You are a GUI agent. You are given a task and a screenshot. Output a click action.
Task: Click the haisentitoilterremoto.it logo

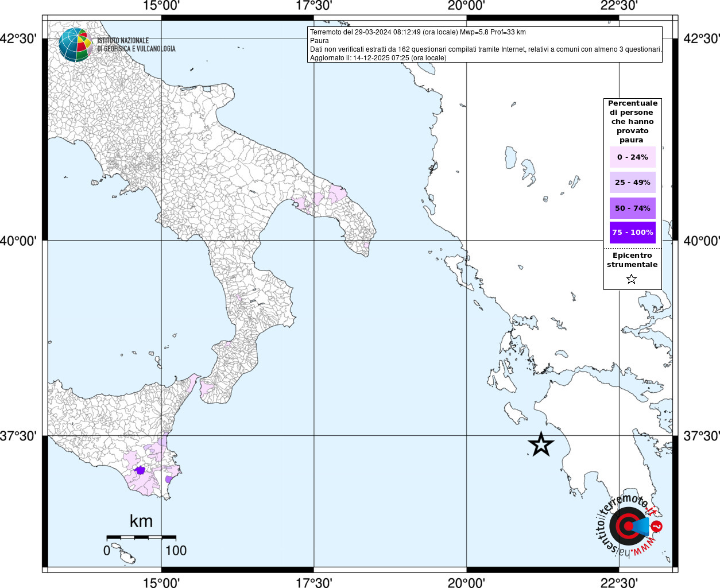tap(630, 525)
